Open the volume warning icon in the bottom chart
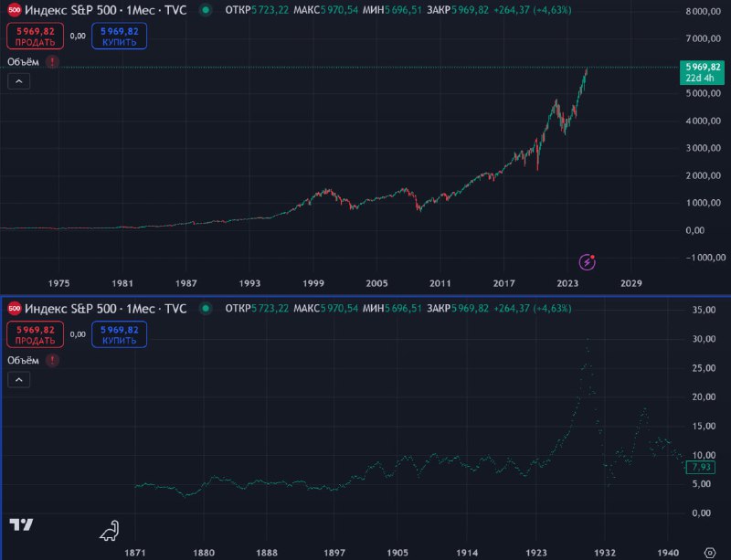Image resolution: width=731 pixels, height=560 pixels. coord(52,360)
